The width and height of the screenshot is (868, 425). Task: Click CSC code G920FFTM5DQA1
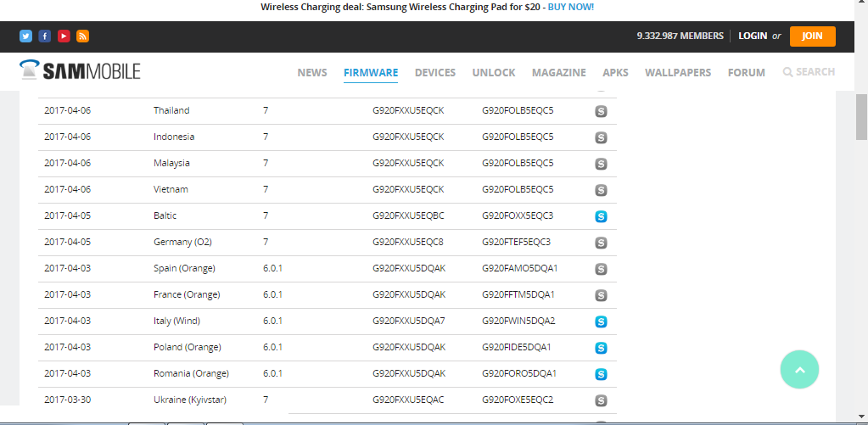pyautogui.click(x=518, y=294)
